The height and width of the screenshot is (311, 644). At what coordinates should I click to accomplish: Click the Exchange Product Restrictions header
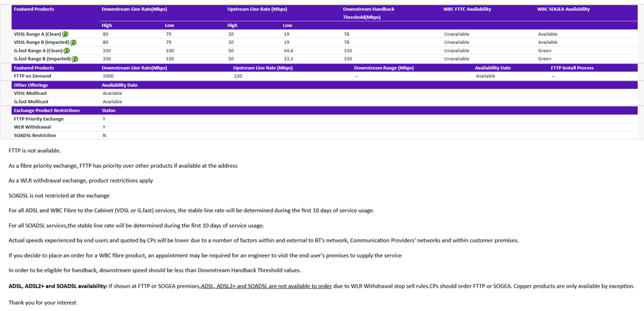(x=47, y=110)
